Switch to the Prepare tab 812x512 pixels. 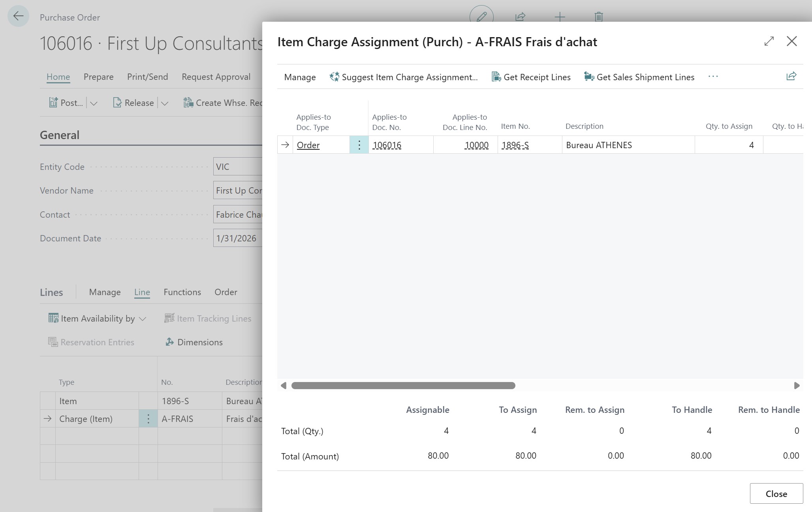coord(98,77)
